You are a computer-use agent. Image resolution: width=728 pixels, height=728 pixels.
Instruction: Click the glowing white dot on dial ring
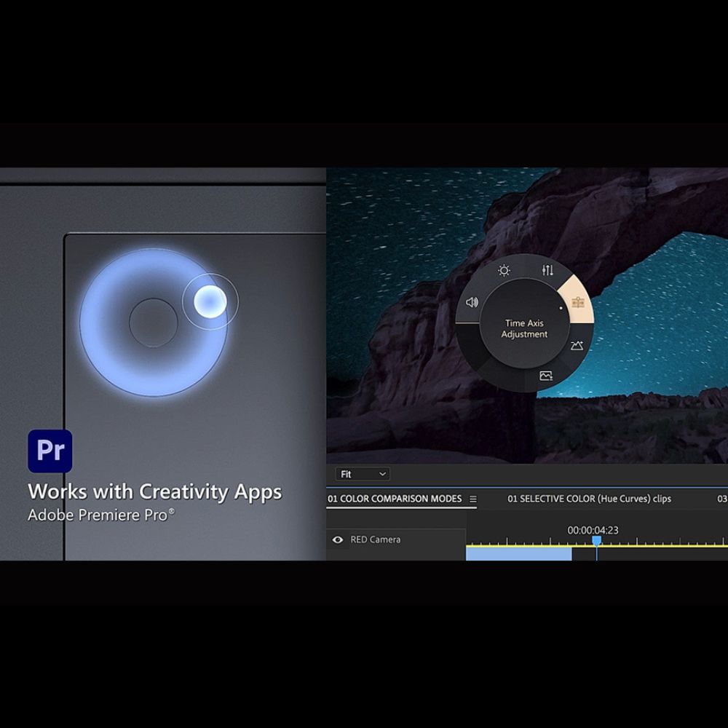tap(209, 301)
